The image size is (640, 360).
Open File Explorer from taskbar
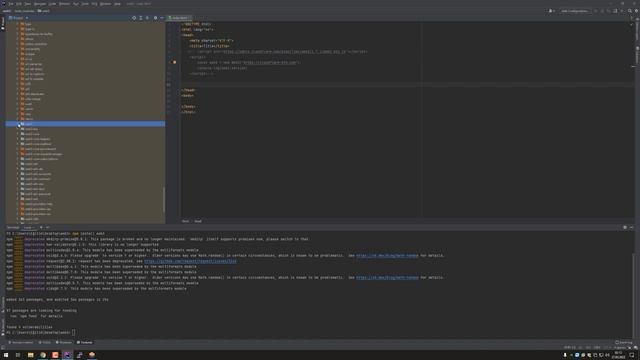(31, 355)
